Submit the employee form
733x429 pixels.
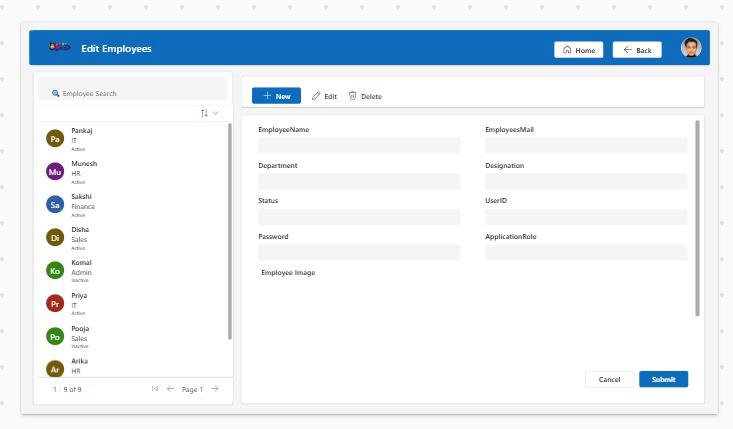point(663,379)
